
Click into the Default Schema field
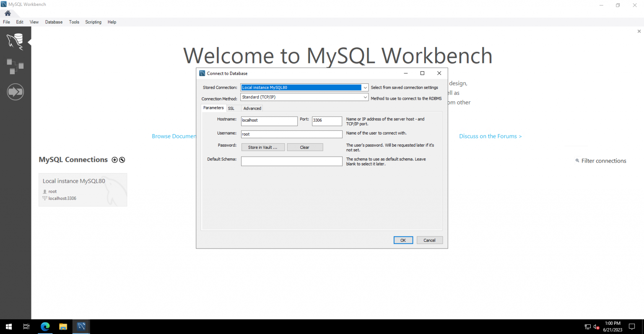(x=291, y=161)
